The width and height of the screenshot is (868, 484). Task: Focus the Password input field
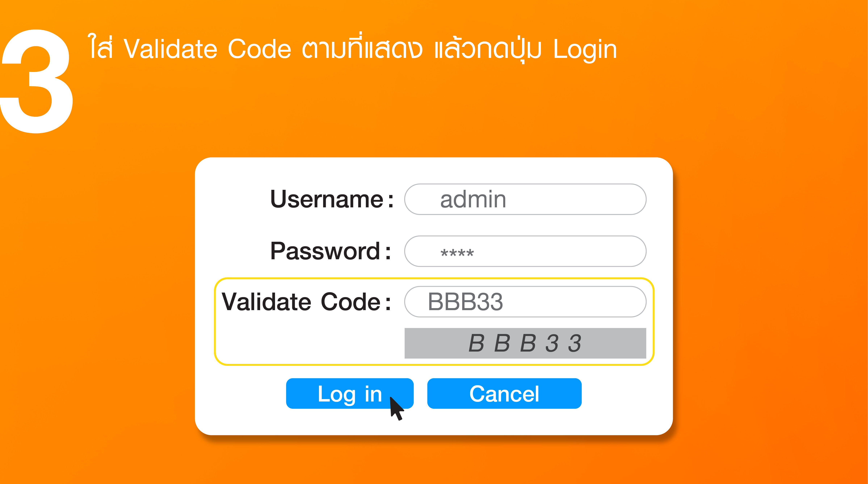[525, 251]
